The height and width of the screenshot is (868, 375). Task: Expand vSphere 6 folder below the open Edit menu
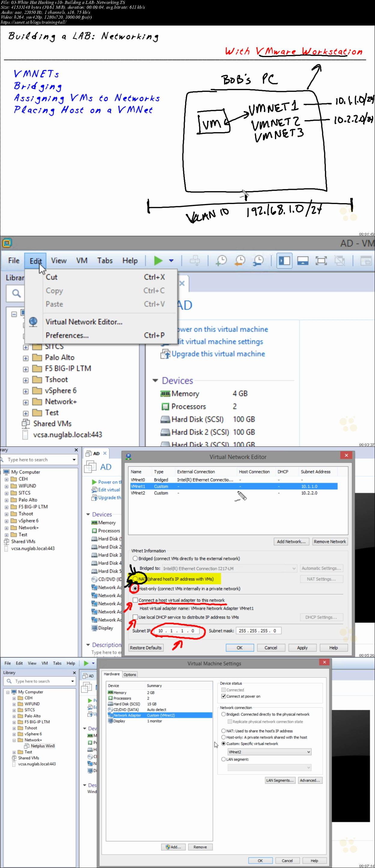26,391
